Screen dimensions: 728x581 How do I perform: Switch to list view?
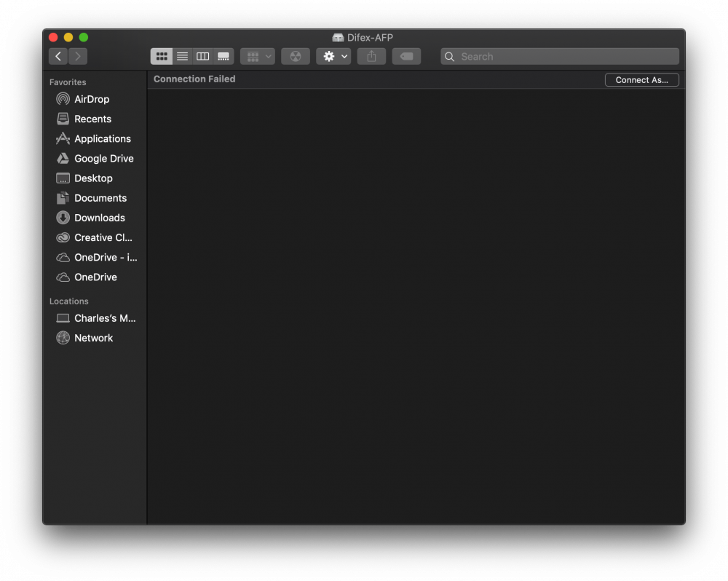point(183,56)
